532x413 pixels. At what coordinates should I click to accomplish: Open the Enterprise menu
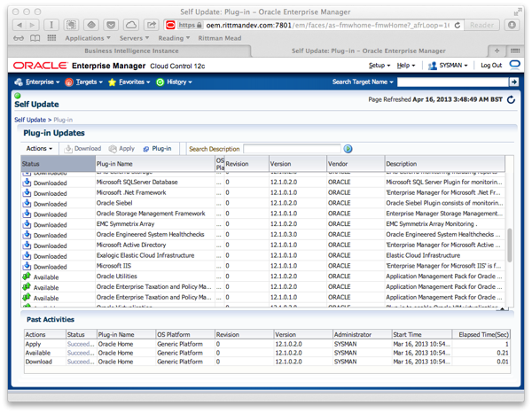click(x=37, y=82)
